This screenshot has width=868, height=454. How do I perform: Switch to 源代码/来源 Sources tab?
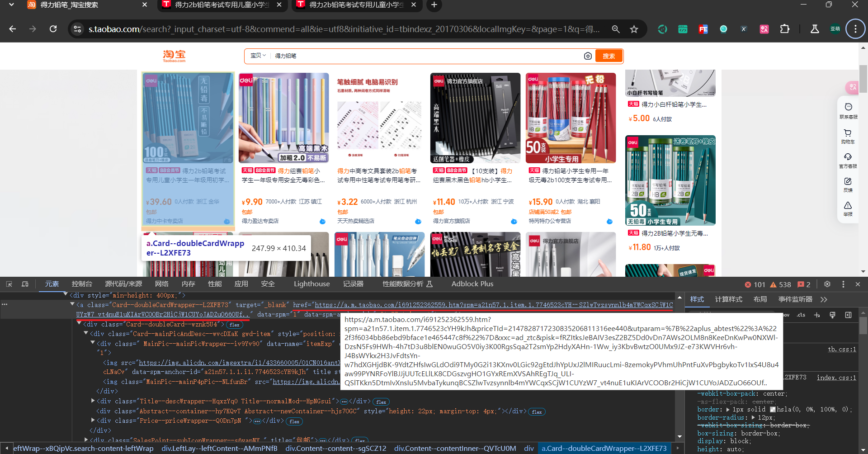(x=123, y=284)
